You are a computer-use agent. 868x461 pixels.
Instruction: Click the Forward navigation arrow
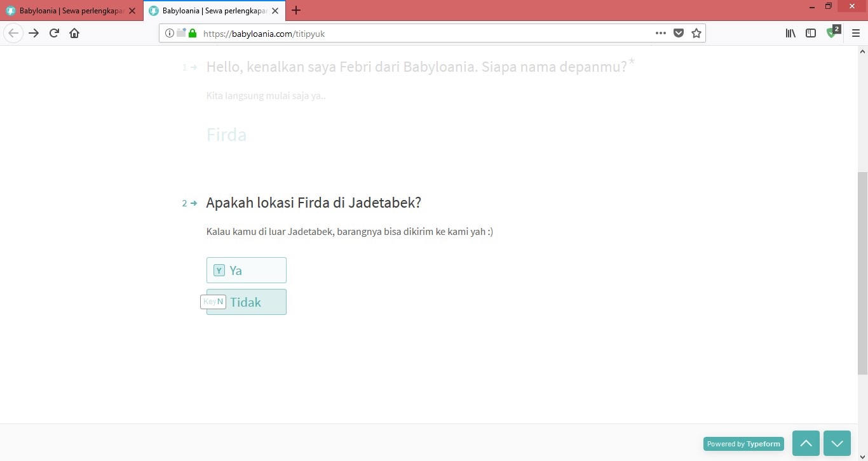(x=34, y=33)
